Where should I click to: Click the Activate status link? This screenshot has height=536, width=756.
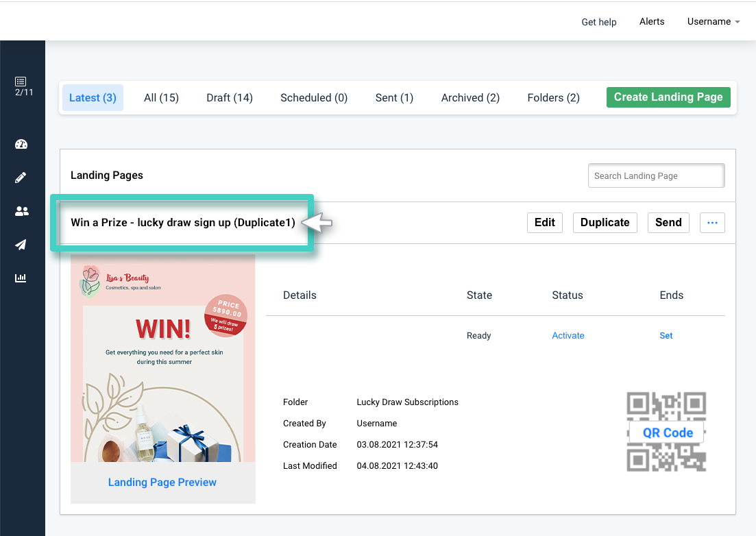(568, 335)
